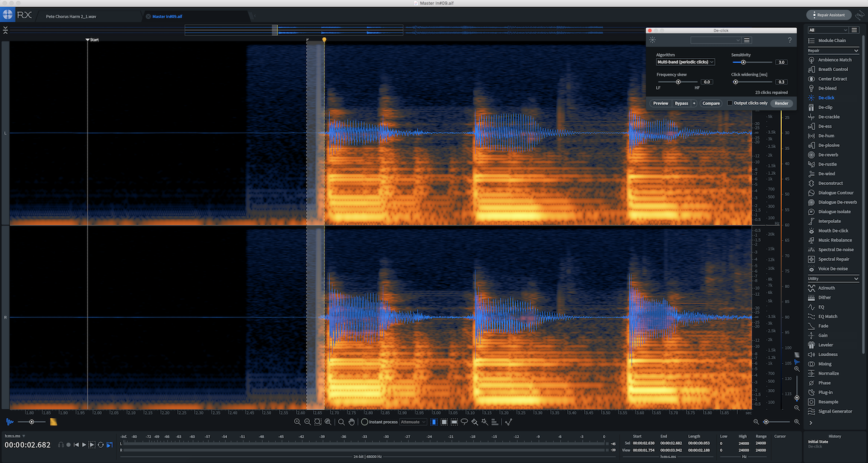Select Initial State in History
Image resolution: width=868 pixels, height=463 pixels.
tap(819, 442)
